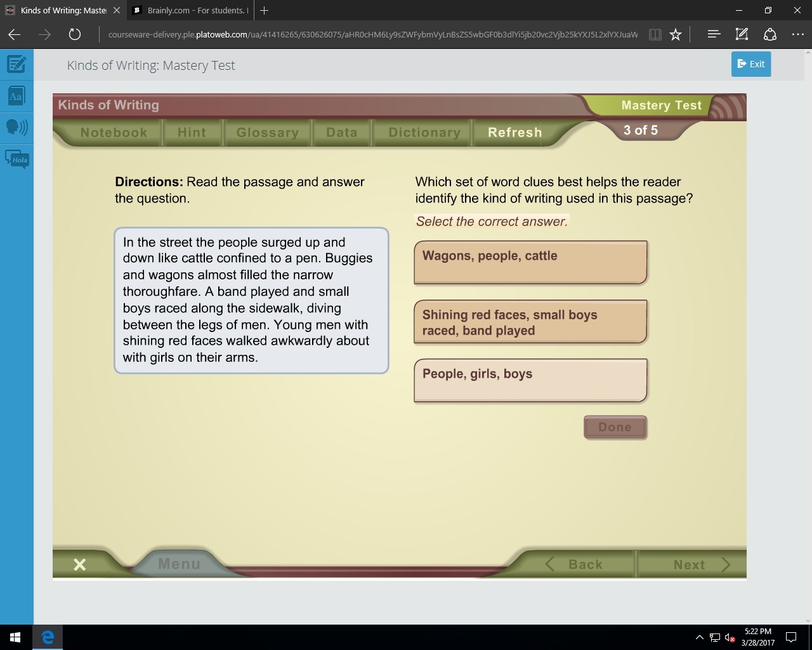Open the note-taking pencil tool in sidebar

point(16,64)
